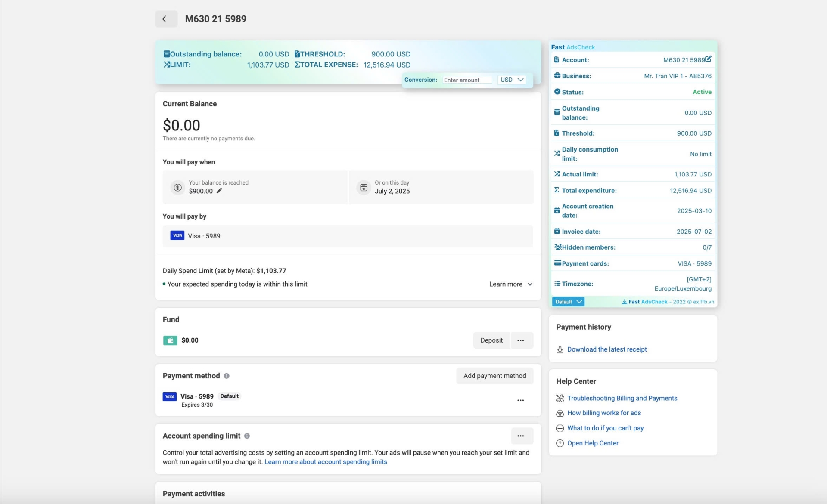Click the back arrow button
Screen dimensions: 827x504
[166, 19]
